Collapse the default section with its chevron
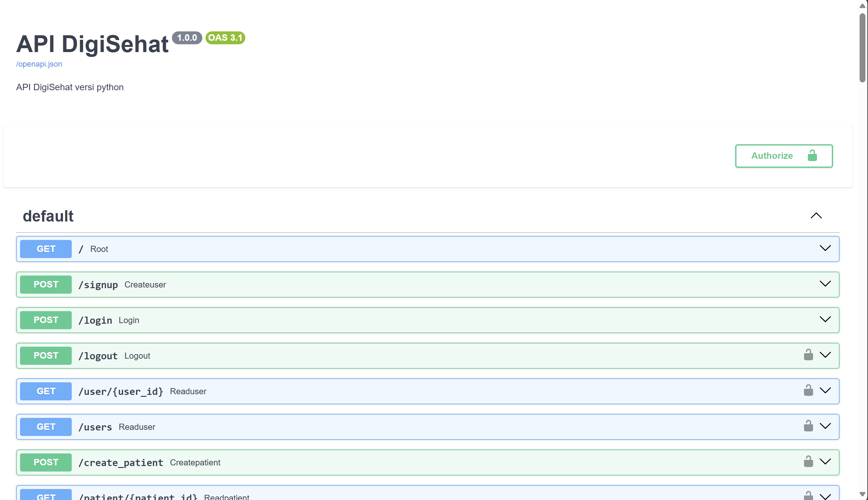The width and height of the screenshot is (868, 500). (x=816, y=216)
